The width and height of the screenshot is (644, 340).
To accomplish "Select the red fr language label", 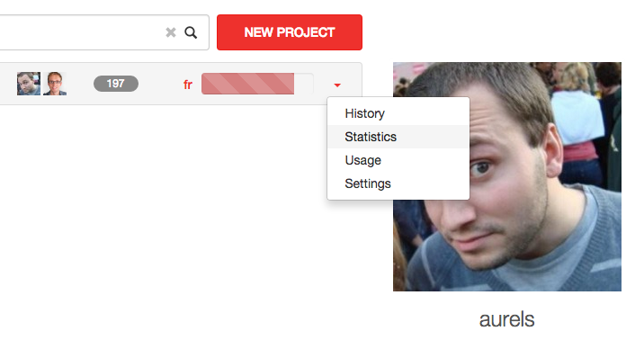I will [188, 85].
